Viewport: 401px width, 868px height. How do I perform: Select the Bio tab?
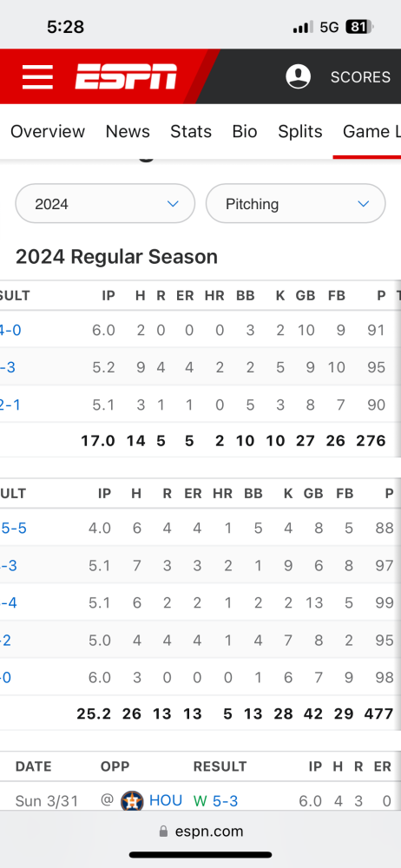245,131
